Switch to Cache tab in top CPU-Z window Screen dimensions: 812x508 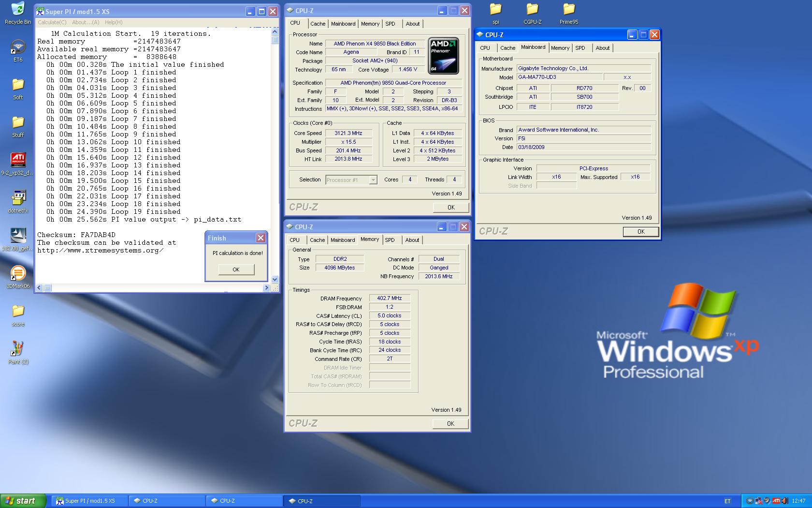(318, 24)
